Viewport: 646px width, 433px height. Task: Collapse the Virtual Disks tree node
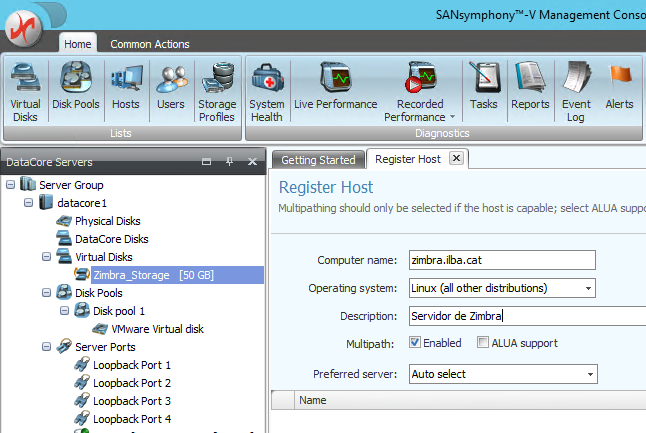pos(47,257)
